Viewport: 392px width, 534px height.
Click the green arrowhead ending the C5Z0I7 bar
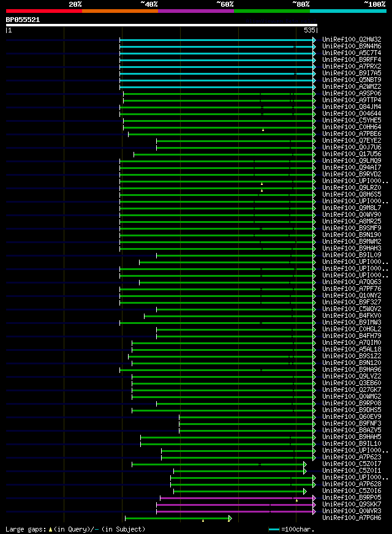point(305,464)
